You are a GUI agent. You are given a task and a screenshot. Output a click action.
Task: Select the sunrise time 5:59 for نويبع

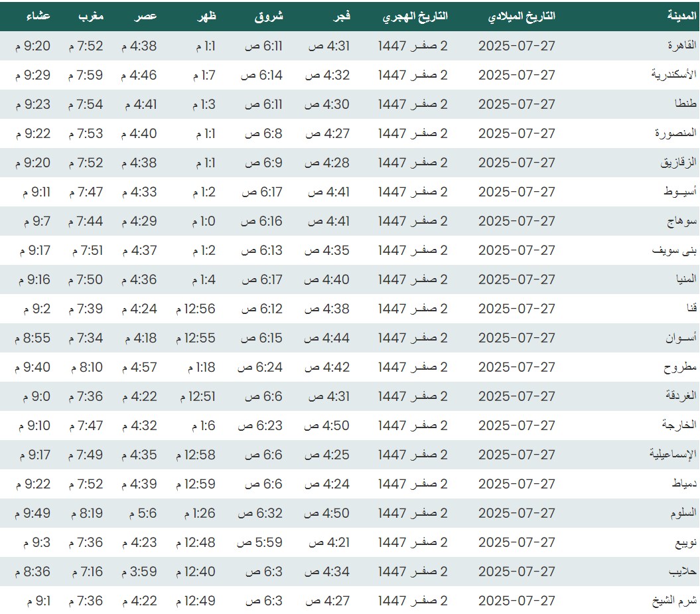[259, 542]
